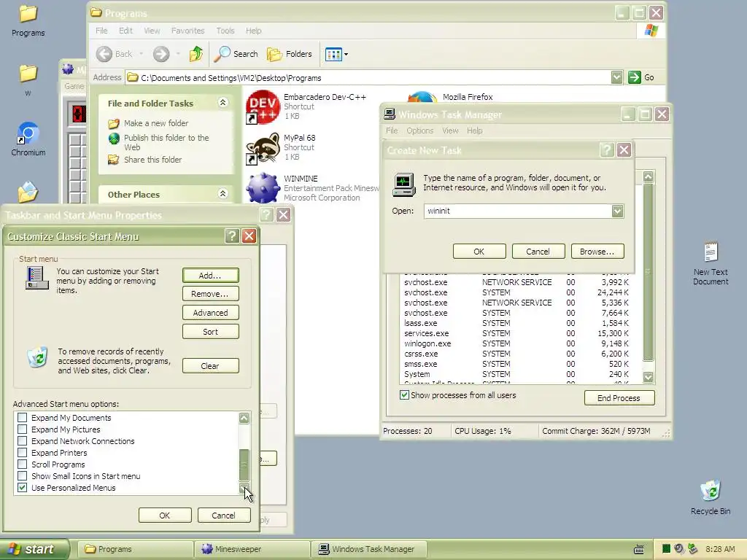
Task: Click the keyboard icon on the taskbar
Action: 639,550
